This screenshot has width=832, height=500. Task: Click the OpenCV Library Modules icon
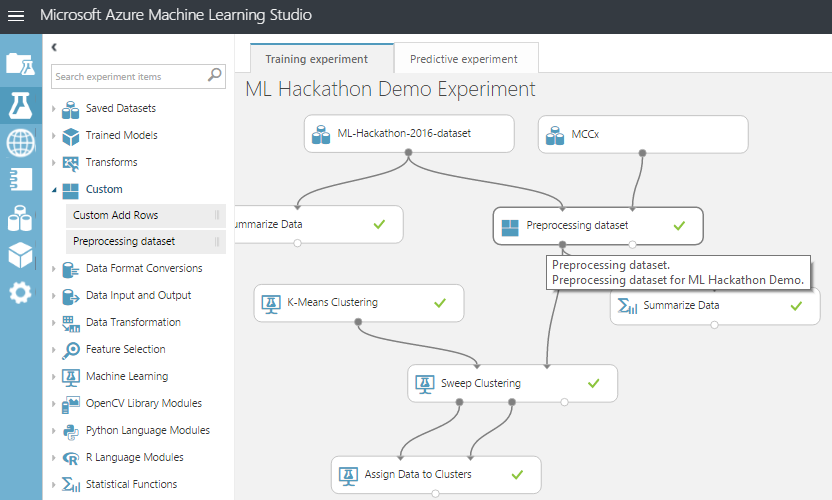click(71, 404)
